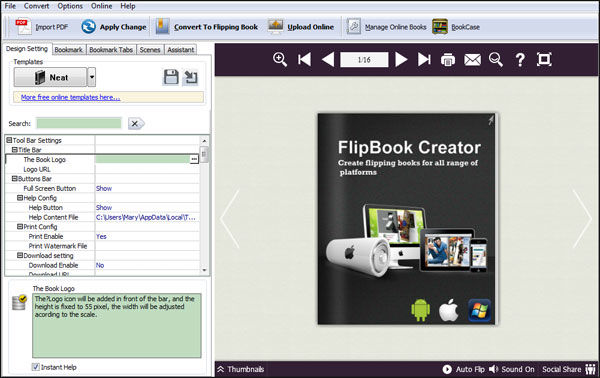
Task: Jump to the first page
Action: point(305,60)
